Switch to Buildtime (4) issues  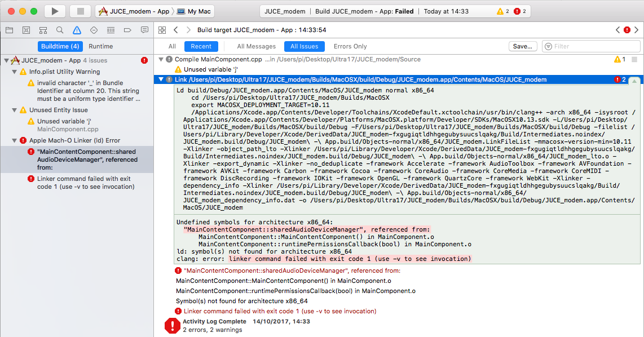[x=60, y=46]
